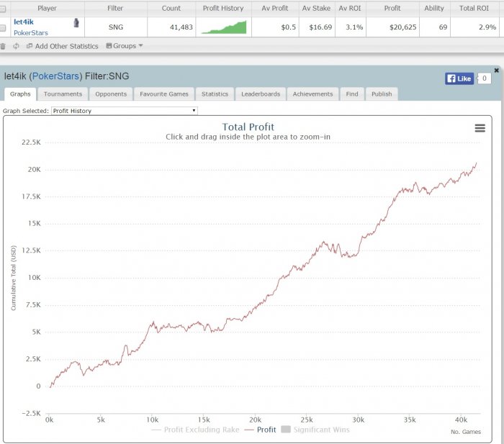Image resolution: width=504 pixels, height=444 pixels.
Task: Sort by the Av ROI column header
Action: [350, 9]
